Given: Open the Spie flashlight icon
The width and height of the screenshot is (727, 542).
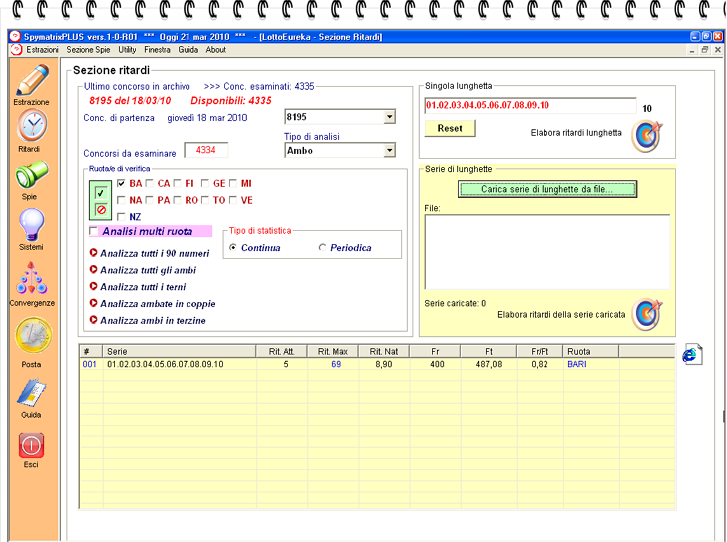Looking at the screenshot, I should click(x=31, y=175).
